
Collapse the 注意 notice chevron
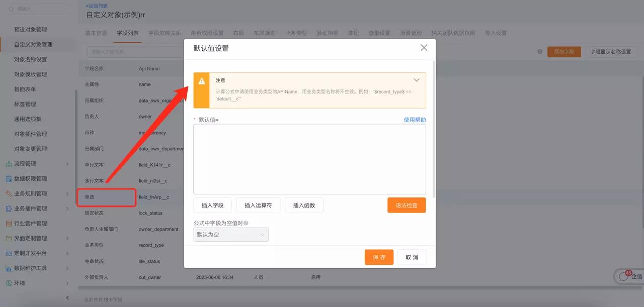[x=417, y=80]
